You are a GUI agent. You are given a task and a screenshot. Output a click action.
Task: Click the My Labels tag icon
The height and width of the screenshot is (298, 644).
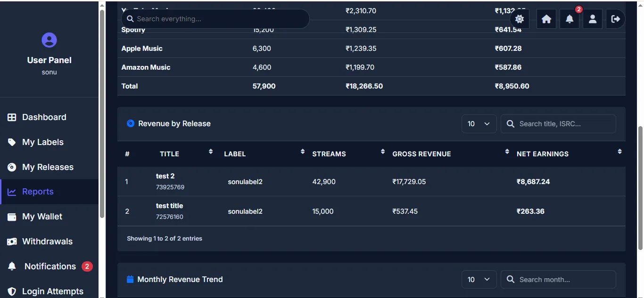pyautogui.click(x=12, y=142)
